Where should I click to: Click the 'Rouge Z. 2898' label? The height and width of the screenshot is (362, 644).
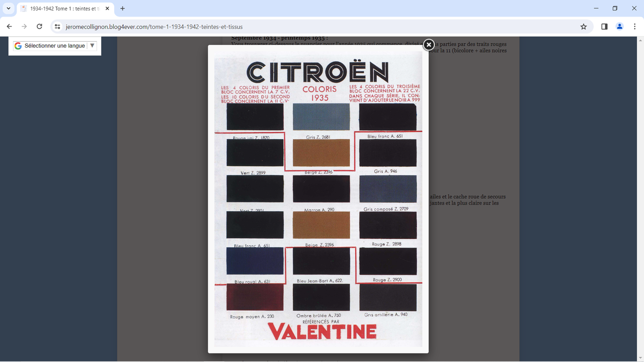pyautogui.click(x=386, y=244)
